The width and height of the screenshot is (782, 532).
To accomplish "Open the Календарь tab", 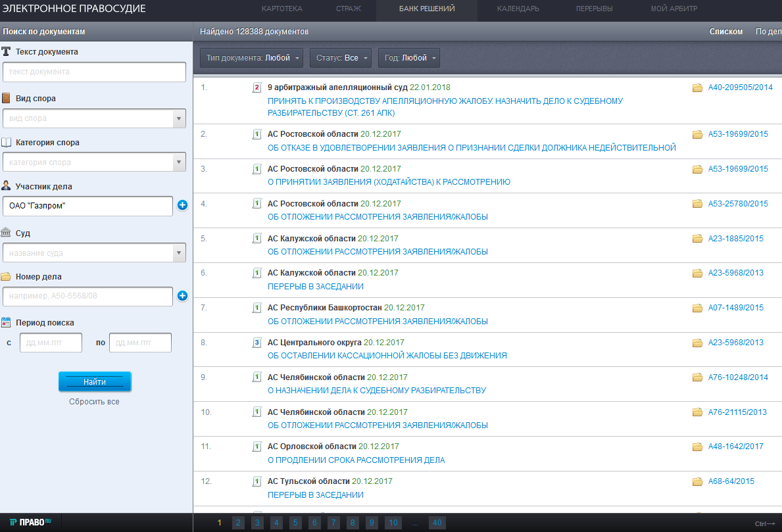I will [x=518, y=9].
